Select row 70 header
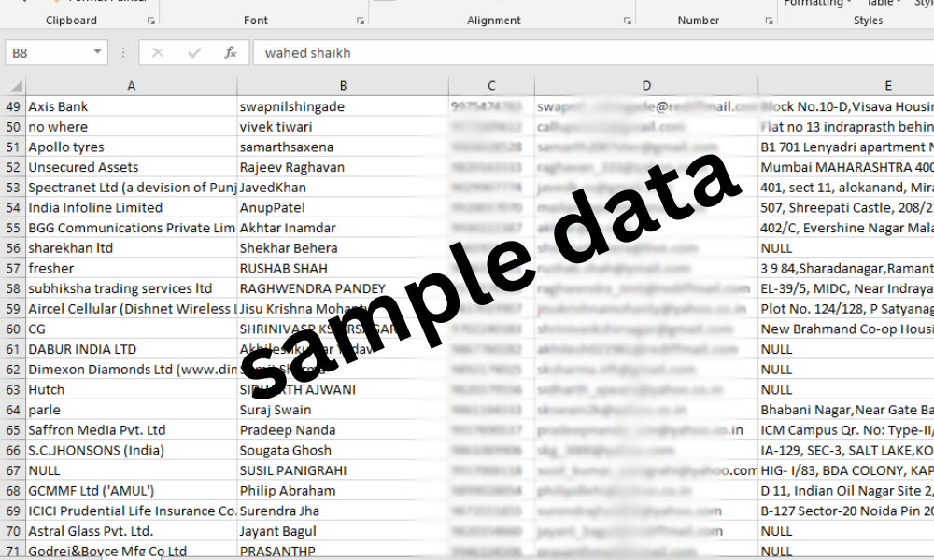 pyautogui.click(x=13, y=531)
